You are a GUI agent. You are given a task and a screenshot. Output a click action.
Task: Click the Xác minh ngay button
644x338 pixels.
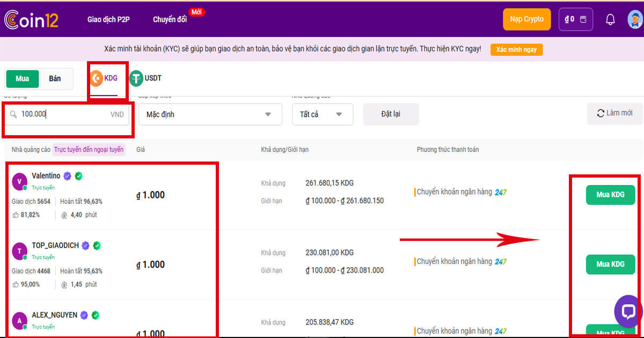(x=516, y=49)
